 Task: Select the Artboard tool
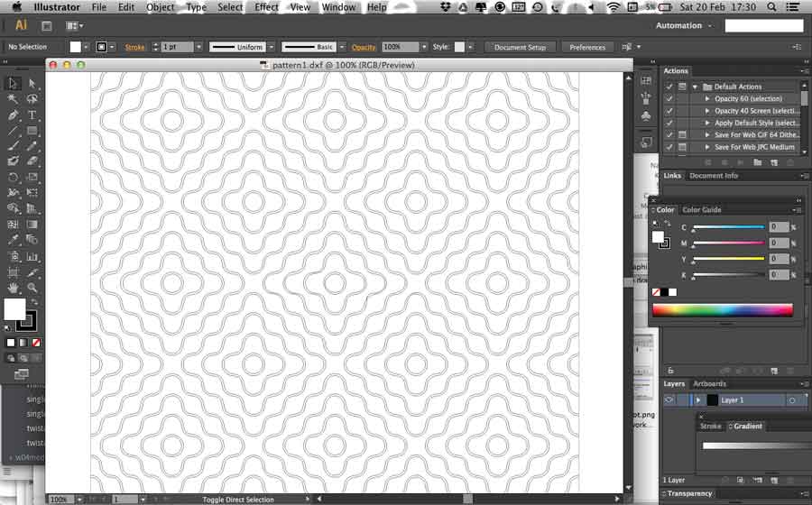coord(13,271)
